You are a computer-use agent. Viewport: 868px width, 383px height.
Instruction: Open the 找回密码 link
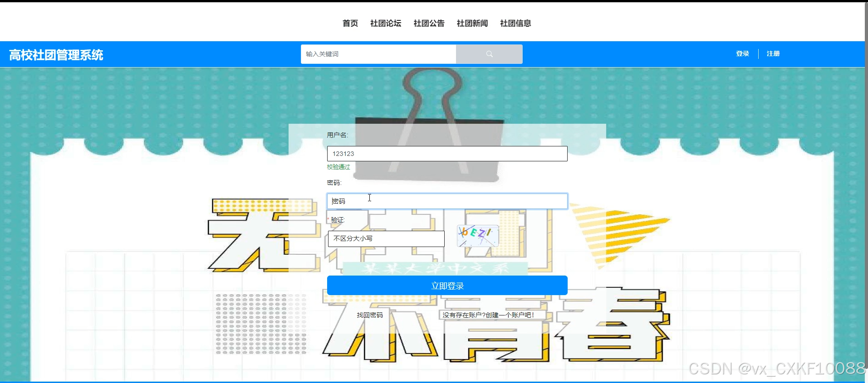[x=370, y=315]
